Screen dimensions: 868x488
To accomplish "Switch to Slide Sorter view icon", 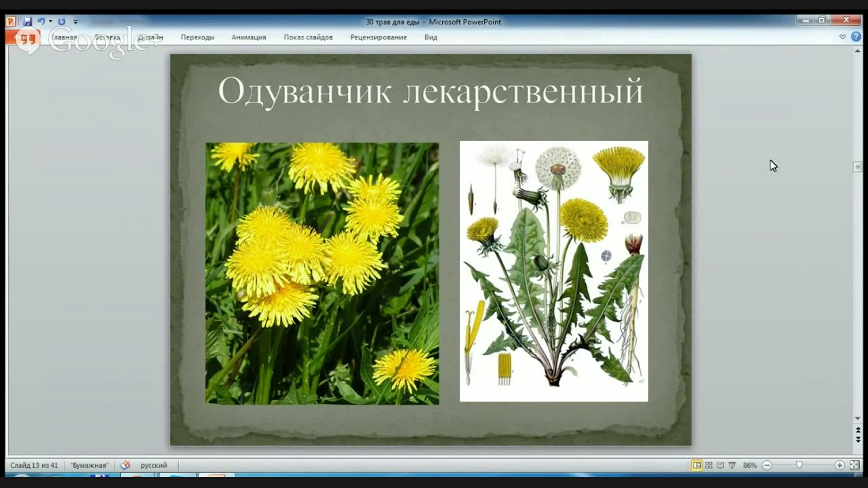I will click(709, 466).
